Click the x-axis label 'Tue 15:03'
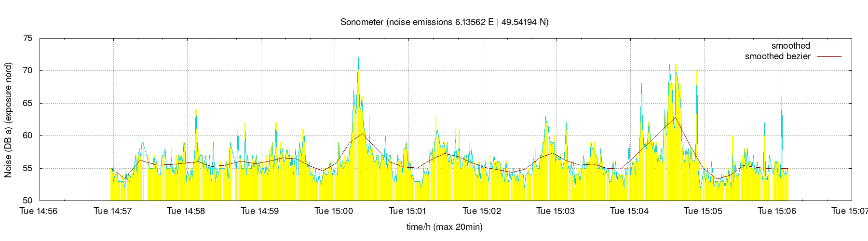This screenshot has width=868, height=241. (x=556, y=211)
